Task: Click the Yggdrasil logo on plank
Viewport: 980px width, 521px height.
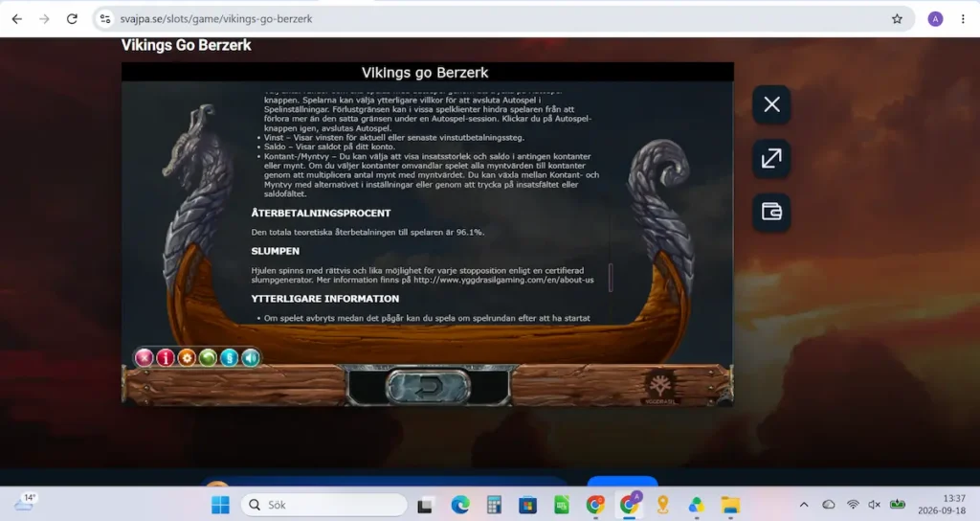Action: 659,388
